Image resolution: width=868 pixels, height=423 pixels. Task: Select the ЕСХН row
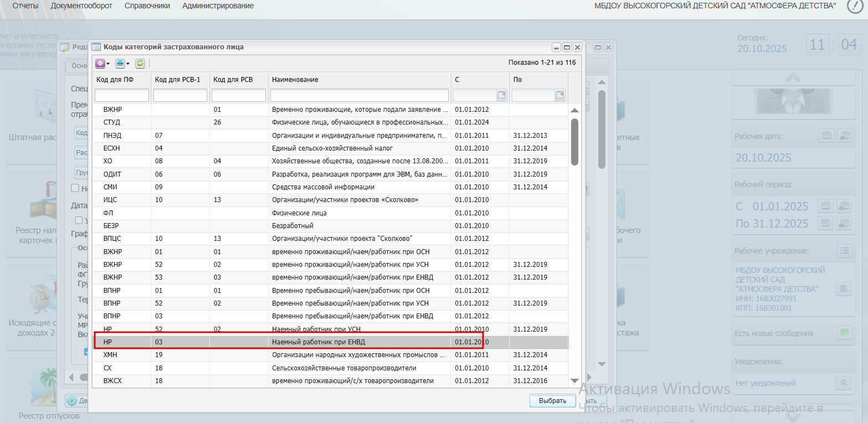pyautogui.click(x=331, y=148)
